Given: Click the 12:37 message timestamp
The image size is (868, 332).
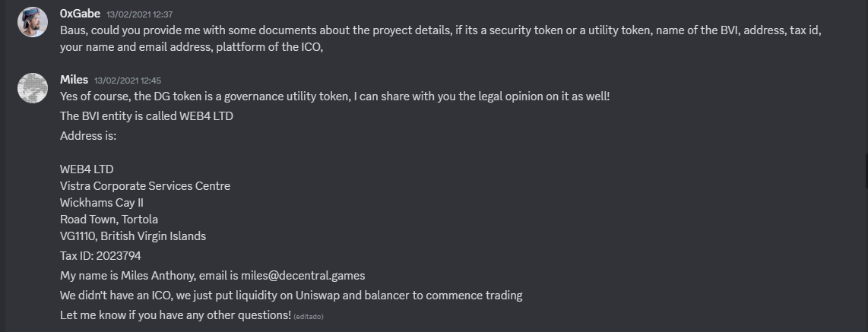Looking at the screenshot, I should coord(128,14).
